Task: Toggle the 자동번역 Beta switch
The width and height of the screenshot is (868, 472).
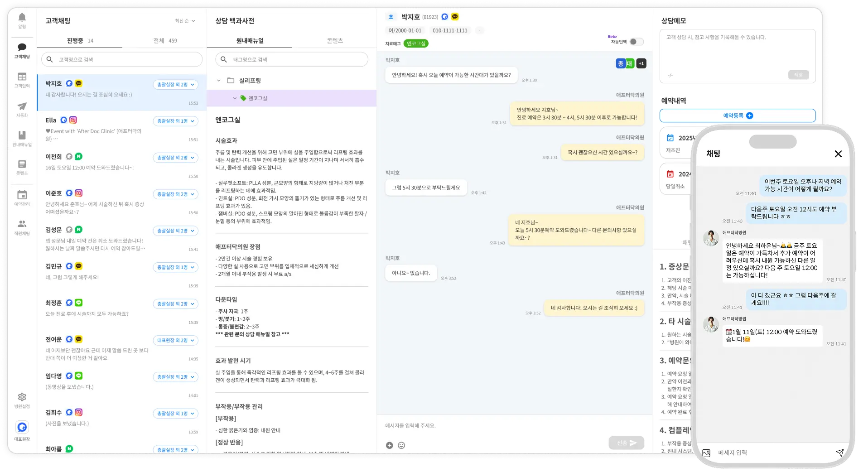Action: coord(637,42)
